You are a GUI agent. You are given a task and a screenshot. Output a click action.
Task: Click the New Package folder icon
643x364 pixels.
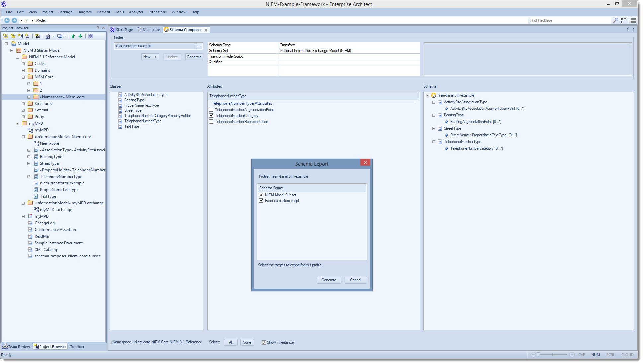pos(13,36)
